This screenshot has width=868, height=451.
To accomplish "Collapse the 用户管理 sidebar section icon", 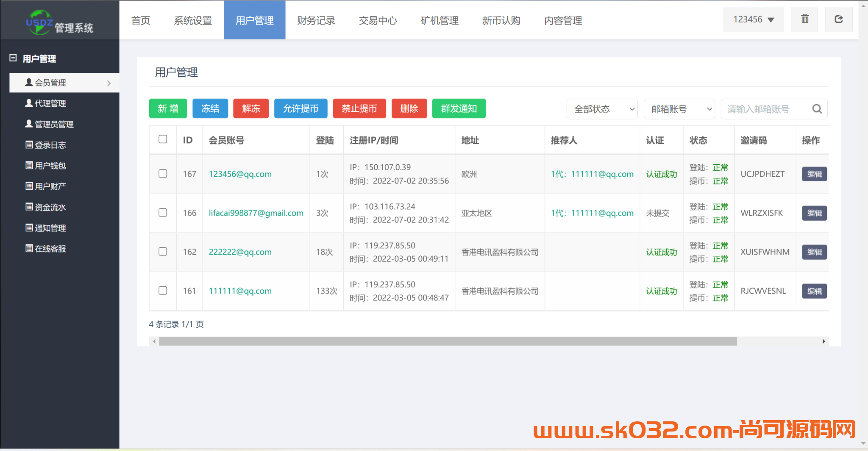I will [x=13, y=58].
